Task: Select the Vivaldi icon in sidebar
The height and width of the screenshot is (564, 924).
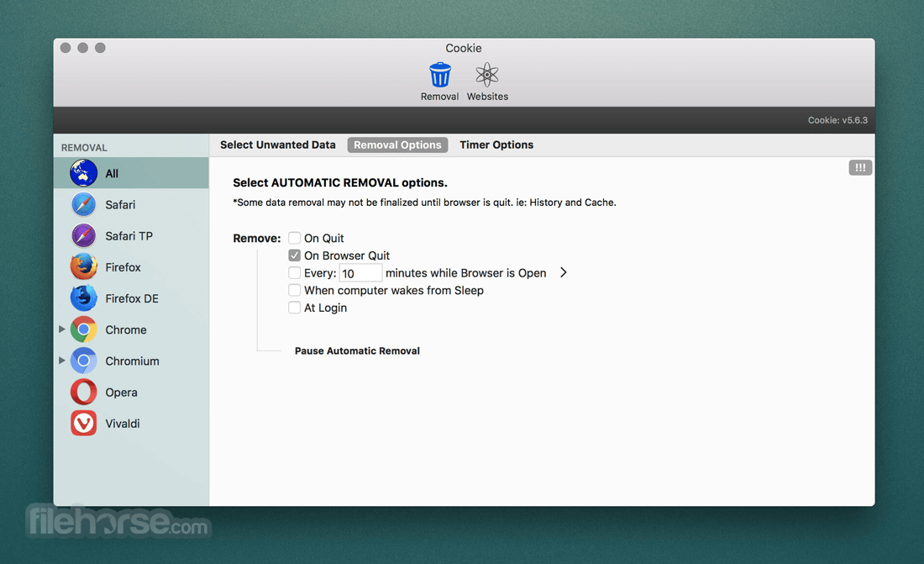Action: (84, 423)
